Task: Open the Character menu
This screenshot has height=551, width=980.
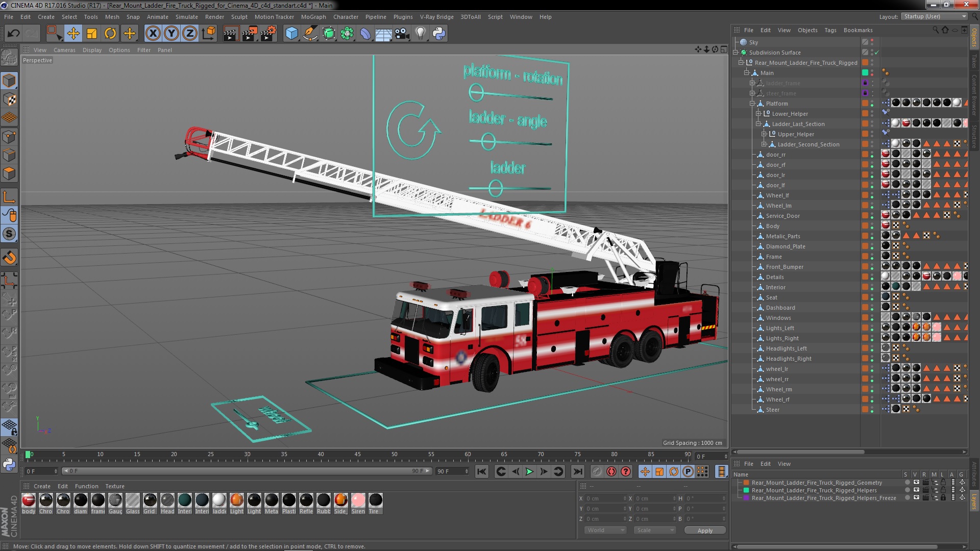Action: 346,17
